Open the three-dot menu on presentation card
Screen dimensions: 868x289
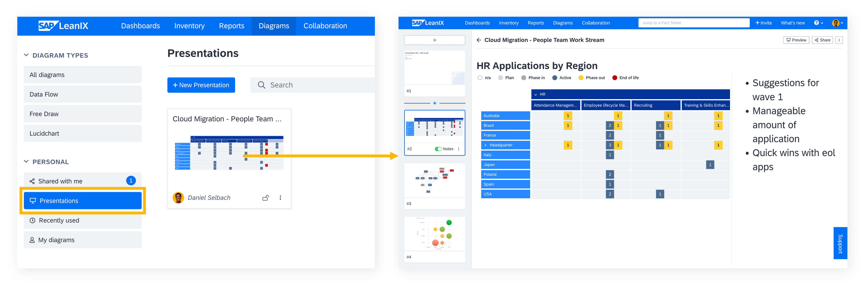(280, 198)
